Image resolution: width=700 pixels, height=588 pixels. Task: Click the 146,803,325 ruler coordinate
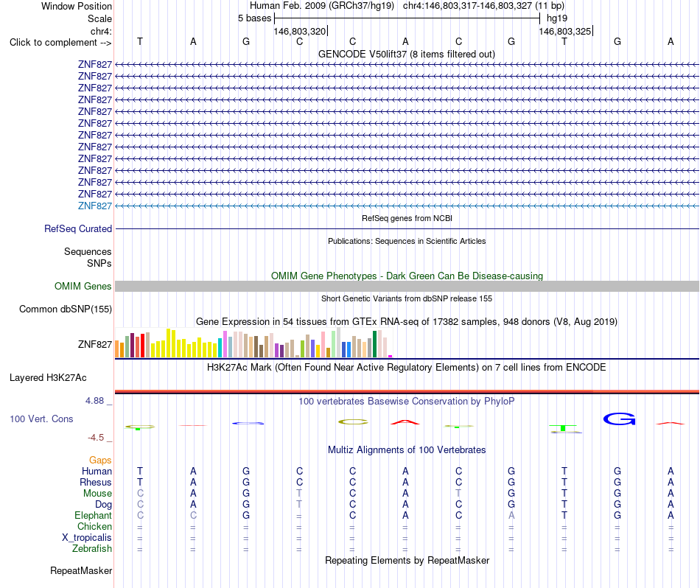pyautogui.click(x=564, y=31)
